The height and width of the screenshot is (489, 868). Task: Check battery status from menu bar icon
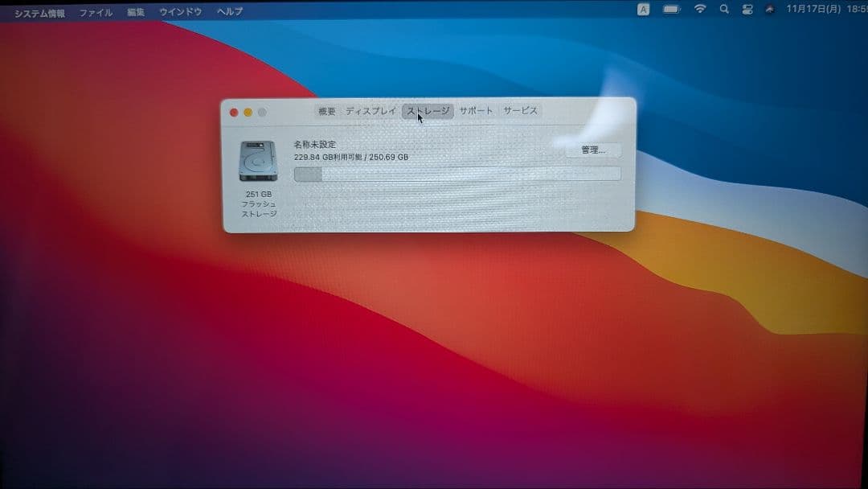pyautogui.click(x=672, y=10)
